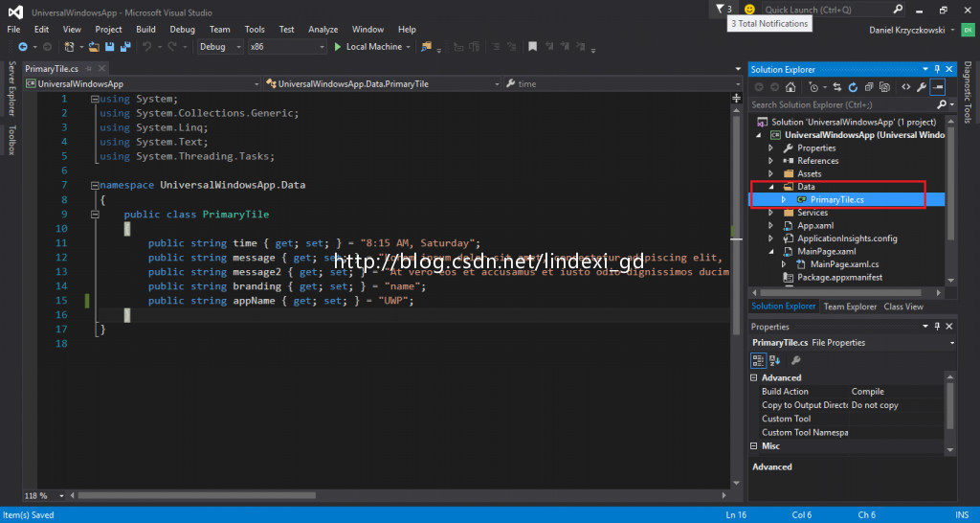This screenshot has height=523, width=980.
Task: Click the Search Solution Explorer input field
Action: tap(842, 104)
